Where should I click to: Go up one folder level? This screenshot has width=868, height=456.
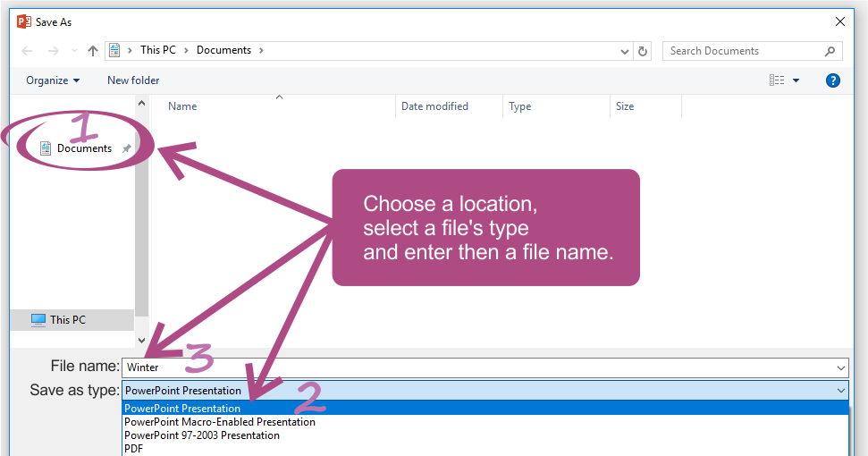92,51
